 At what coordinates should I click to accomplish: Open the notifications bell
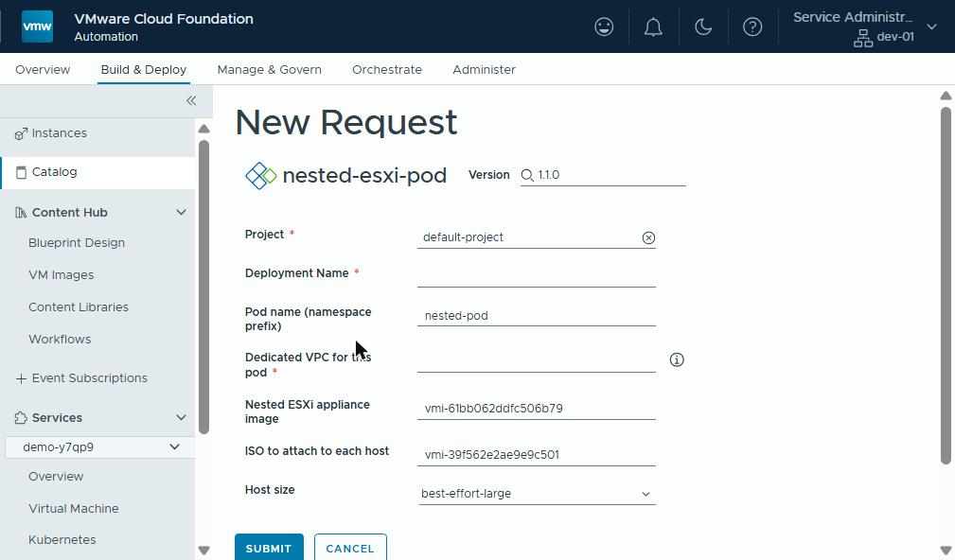click(x=653, y=26)
